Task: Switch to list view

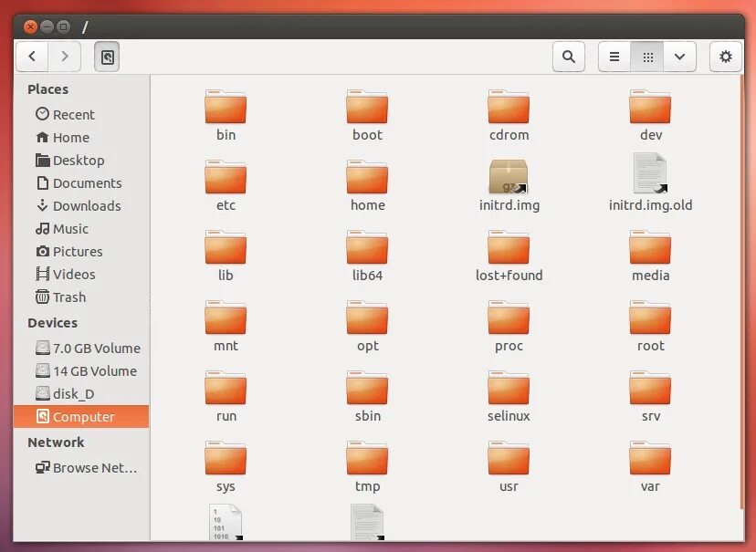Action: (x=614, y=56)
